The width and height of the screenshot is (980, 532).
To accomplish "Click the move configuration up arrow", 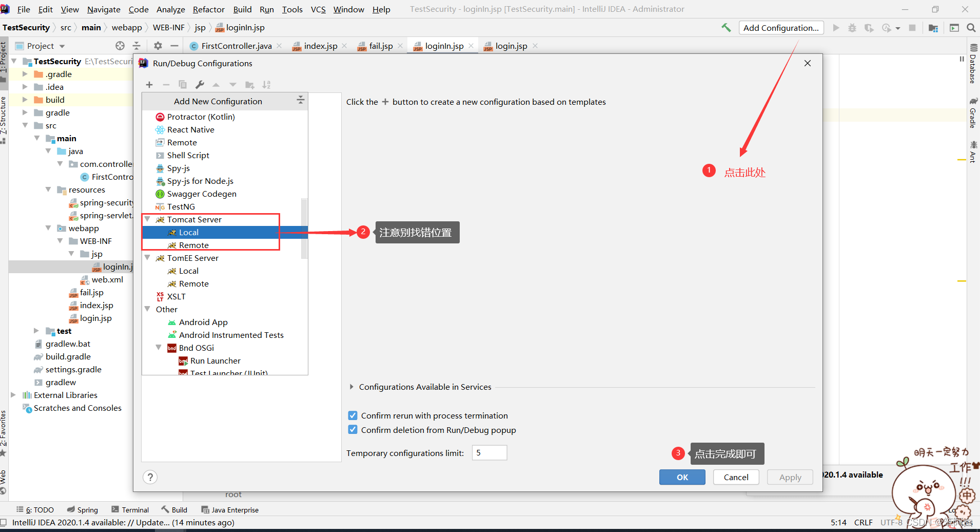I will click(x=216, y=85).
